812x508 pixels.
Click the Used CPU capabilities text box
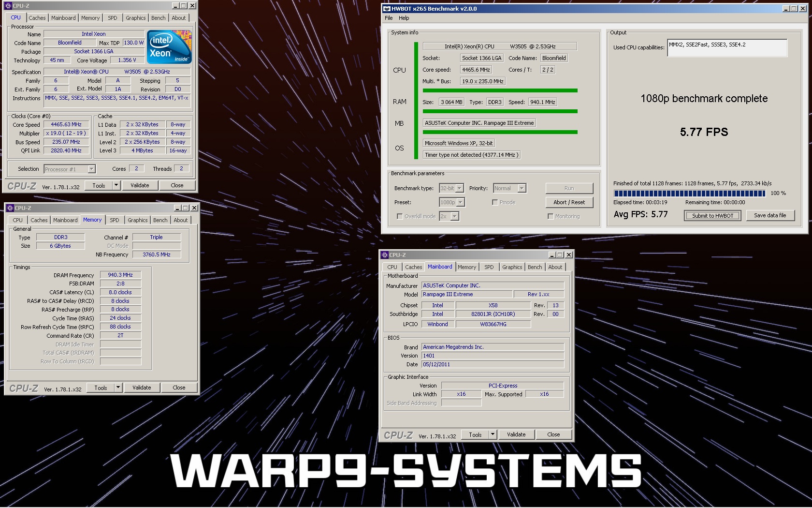click(727, 47)
